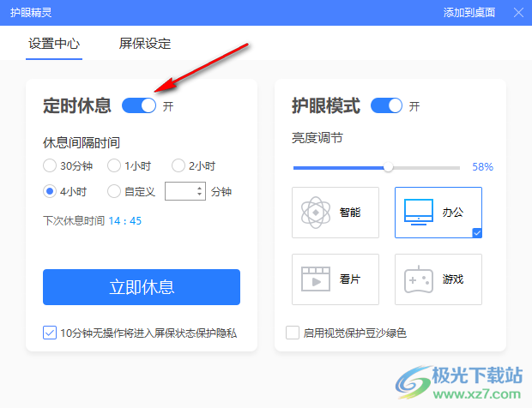Turn off the 定时休息 switch
This screenshot has width=532, height=408.
pos(139,105)
